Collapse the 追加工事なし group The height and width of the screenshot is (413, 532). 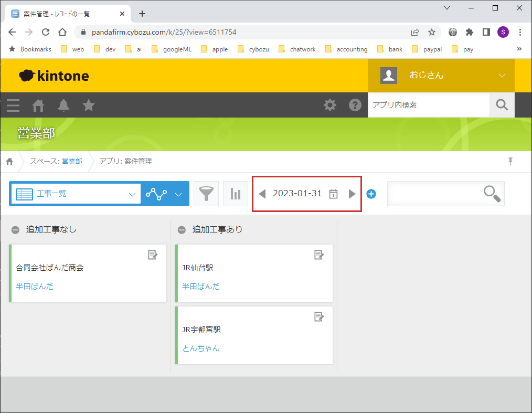click(x=16, y=230)
